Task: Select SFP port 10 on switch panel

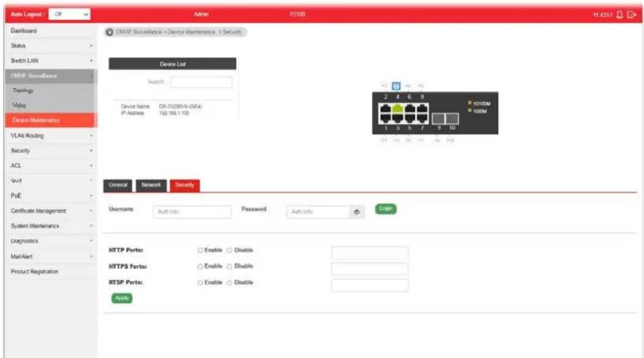Action: click(x=452, y=119)
